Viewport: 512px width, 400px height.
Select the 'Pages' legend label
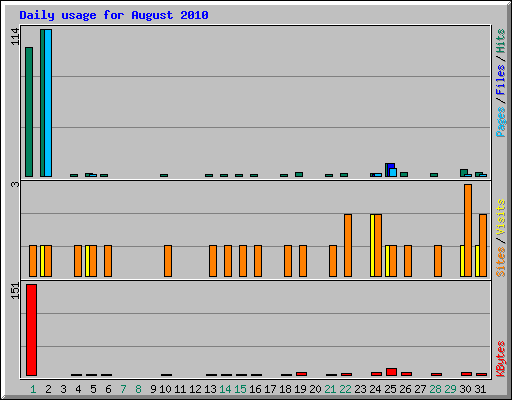500,122
